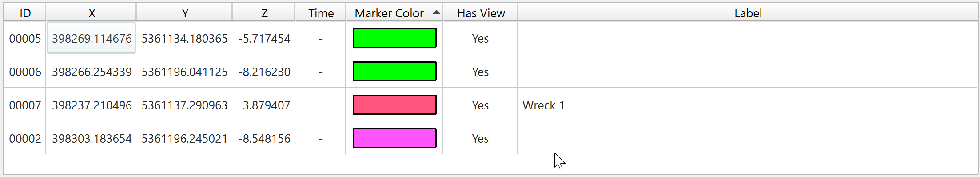980x177 pixels.
Task: Click the Marker Color sort arrow
Action: point(436,12)
